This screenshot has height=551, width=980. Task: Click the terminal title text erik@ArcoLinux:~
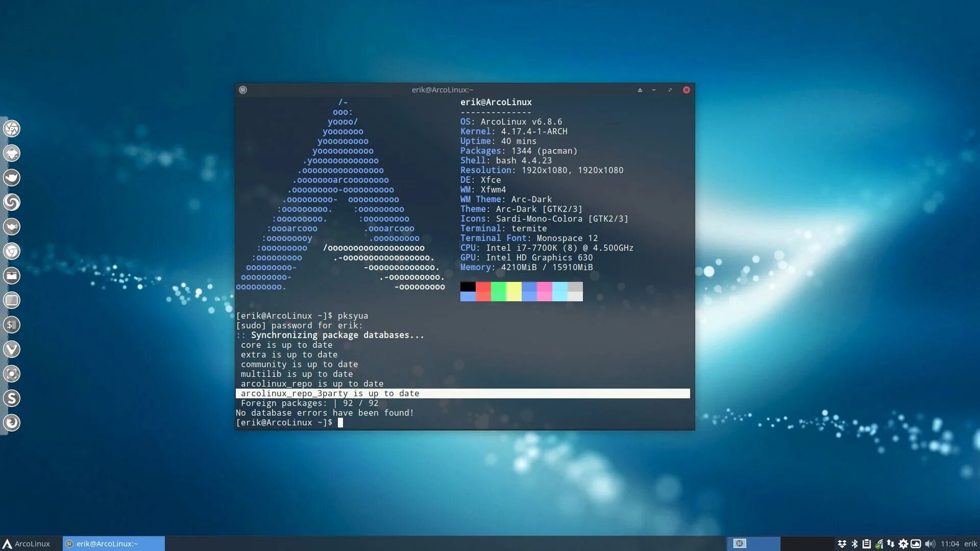click(443, 90)
